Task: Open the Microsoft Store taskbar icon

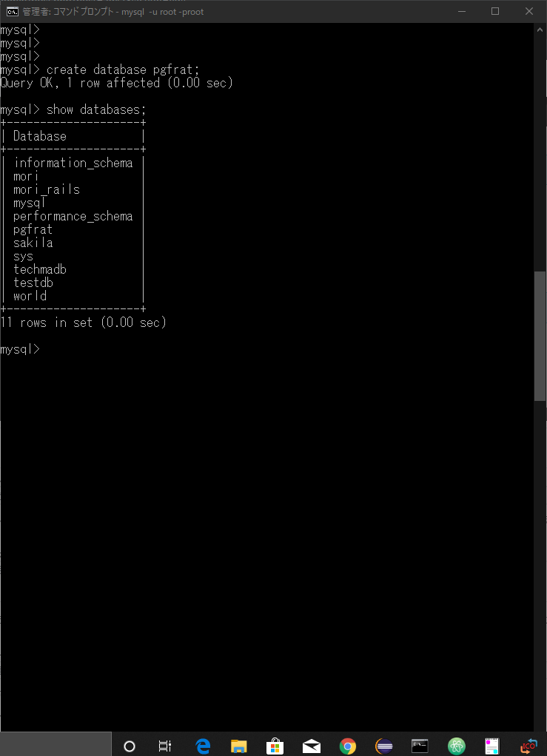Action: tap(275, 746)
